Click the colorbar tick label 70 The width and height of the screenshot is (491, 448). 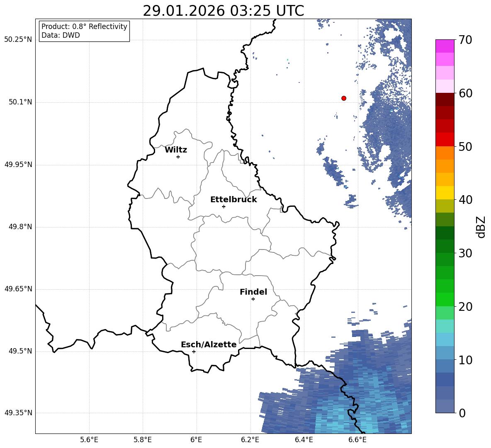click(x=465, y=40)
